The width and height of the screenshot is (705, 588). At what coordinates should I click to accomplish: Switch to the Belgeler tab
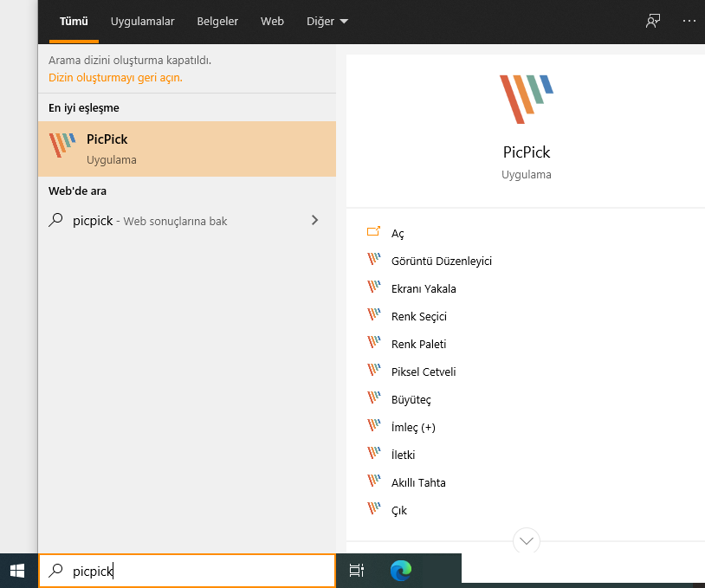tap(217, 21)
